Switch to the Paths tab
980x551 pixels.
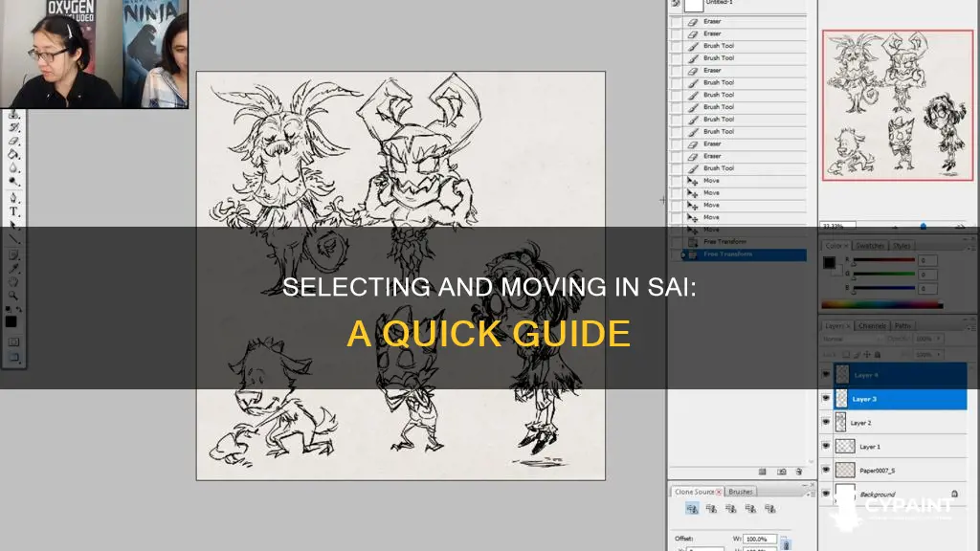click(x=902, y=326)
